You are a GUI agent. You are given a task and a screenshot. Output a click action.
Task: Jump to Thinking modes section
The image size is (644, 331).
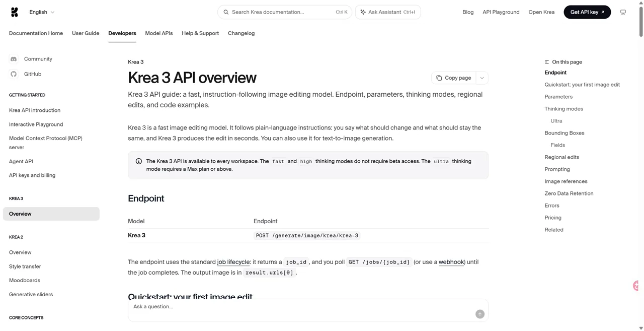(x=563, y=109)
